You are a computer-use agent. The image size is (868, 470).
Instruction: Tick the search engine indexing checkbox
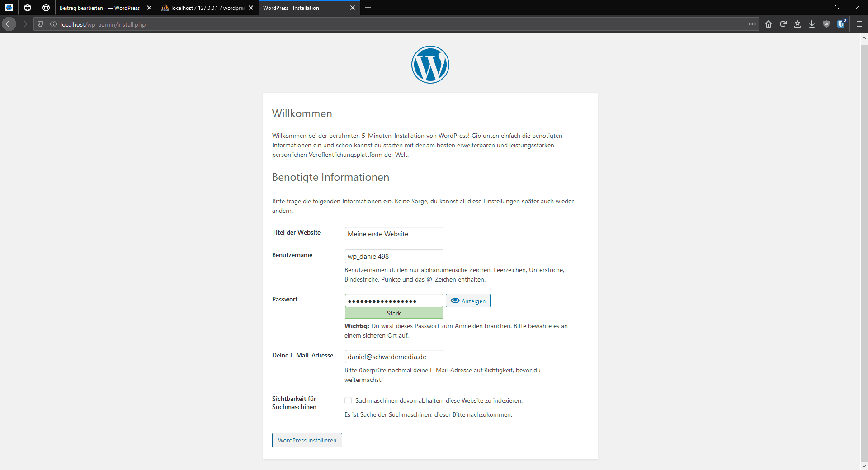click(348, 400)
